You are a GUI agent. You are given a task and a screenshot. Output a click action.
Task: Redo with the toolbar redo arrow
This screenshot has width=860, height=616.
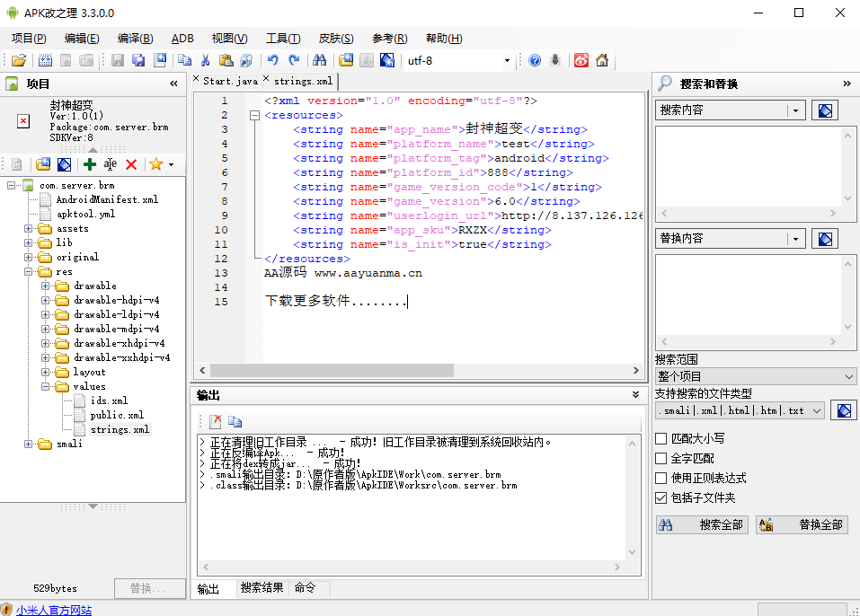click(294, 60)
